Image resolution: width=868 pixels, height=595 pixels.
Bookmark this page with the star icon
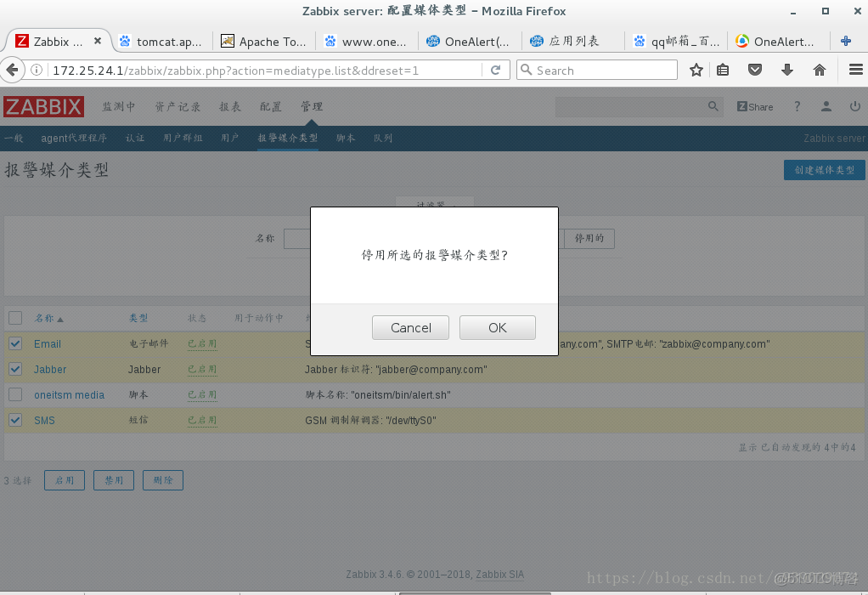[696, 71]
